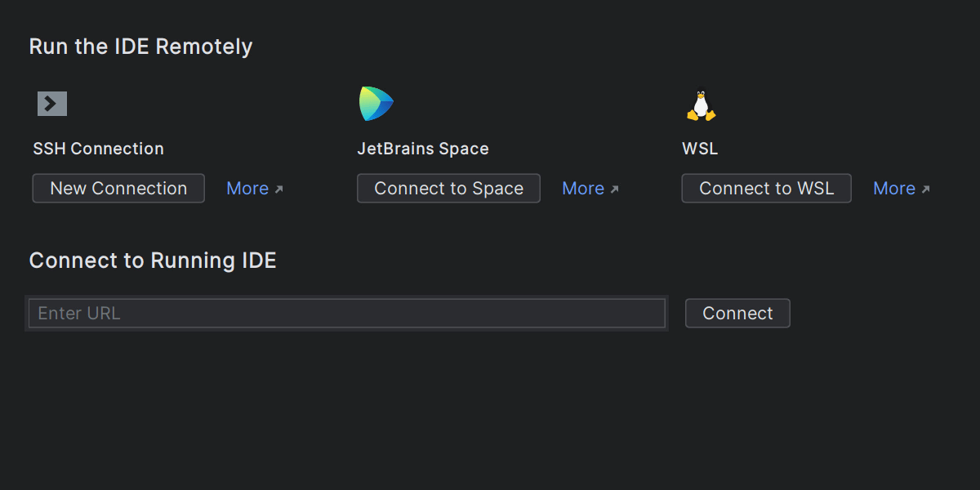980x490 pixels.
Task: Open the More link under SSH Connection
Action: 247,189
